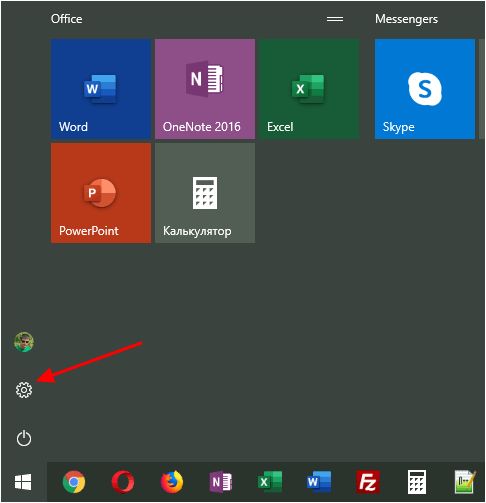Click the Windows Start button
This screenshot has height=503, width=486.
tap(23, 482)
